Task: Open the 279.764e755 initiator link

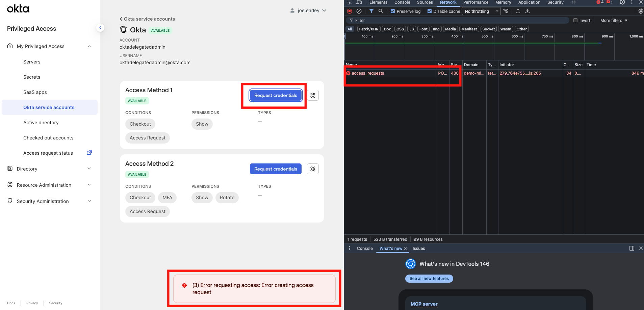Action: (520, 73)
